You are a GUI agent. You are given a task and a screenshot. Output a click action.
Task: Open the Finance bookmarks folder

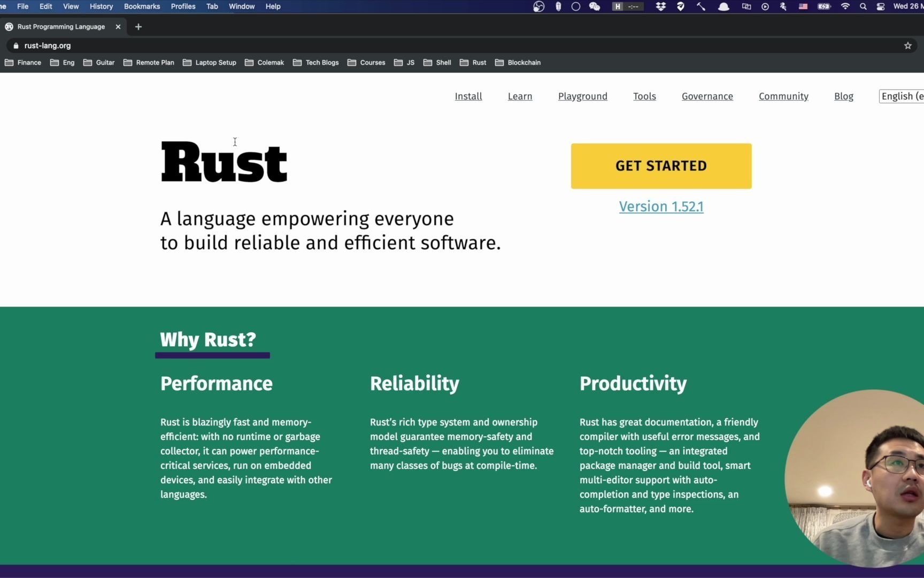pyautogui.click(x=23, y=63)
